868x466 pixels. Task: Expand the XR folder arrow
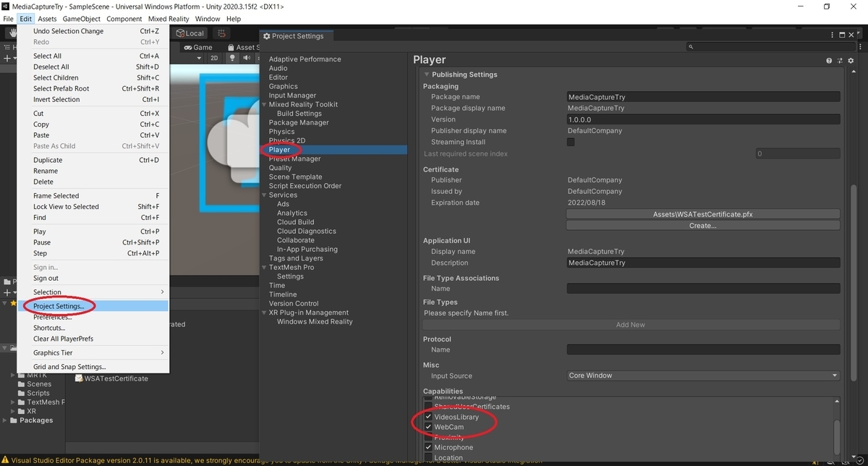pos(12,411)
